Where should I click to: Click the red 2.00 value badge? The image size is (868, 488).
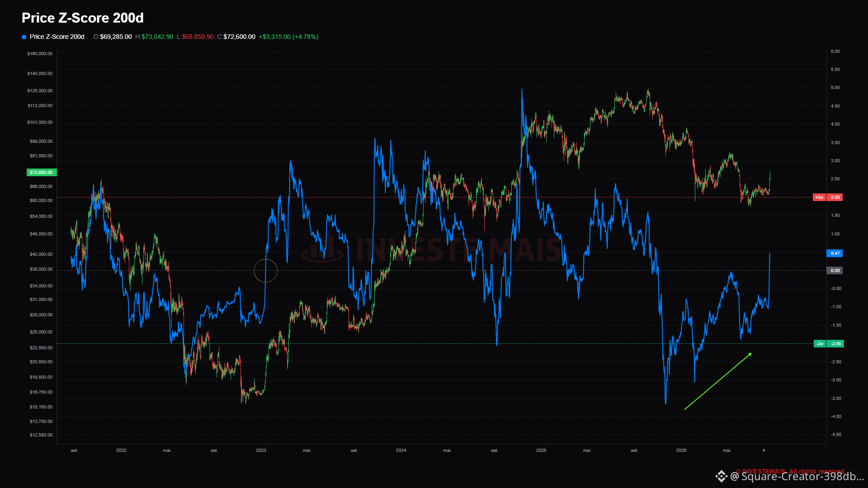(835, 197)
